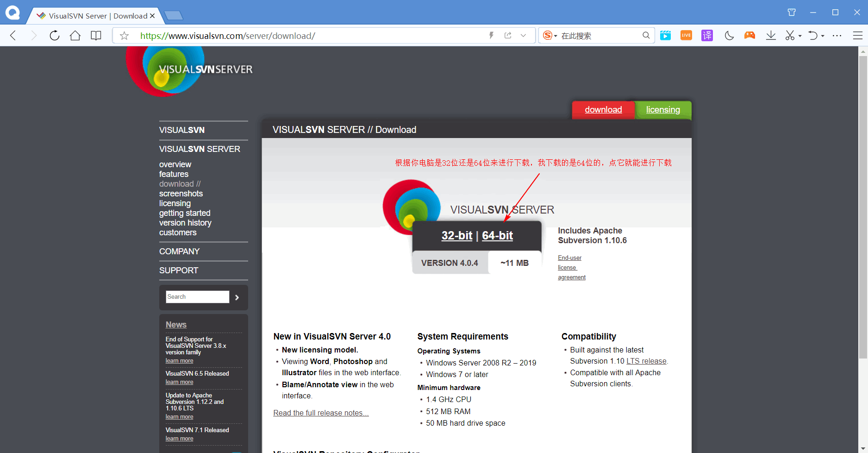The width and height of the screenshot is (868, 453).
Task: Click the scissors screenshot tool
Action: click(790, 36)
